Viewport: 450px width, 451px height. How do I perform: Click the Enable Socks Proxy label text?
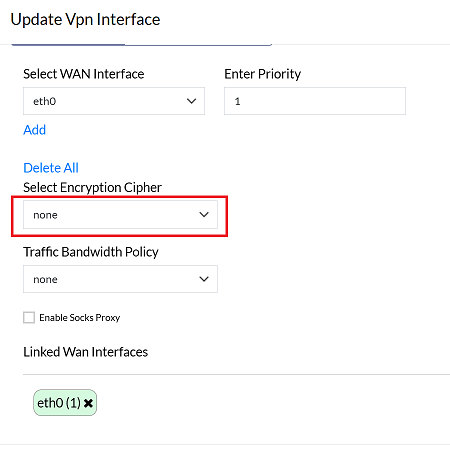(x=80, y=318)
